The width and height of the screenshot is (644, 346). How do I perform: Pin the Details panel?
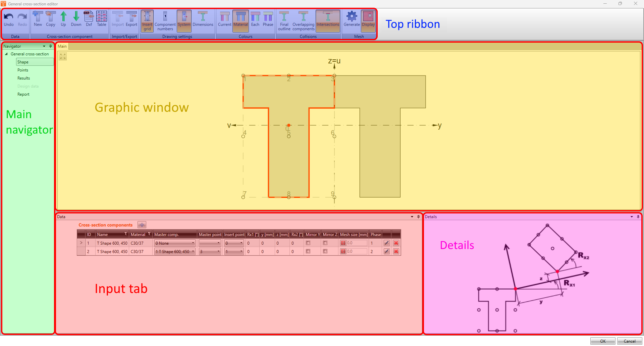[x=638, y=216]
